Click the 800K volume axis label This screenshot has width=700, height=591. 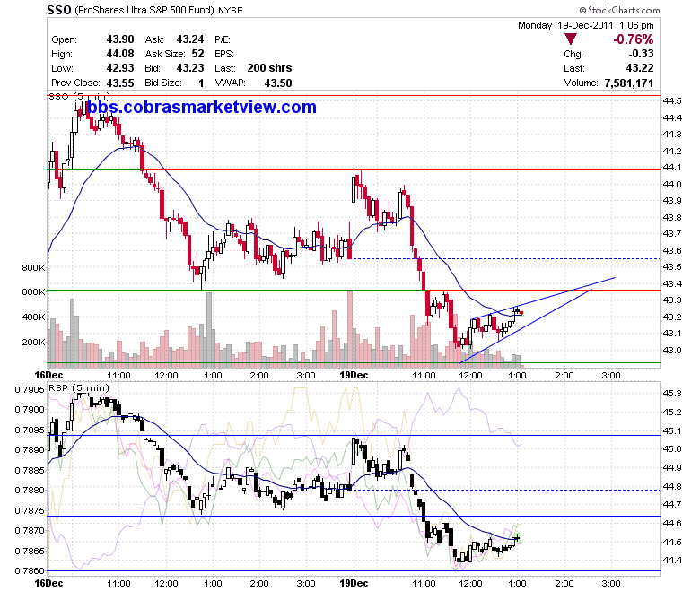33,267
